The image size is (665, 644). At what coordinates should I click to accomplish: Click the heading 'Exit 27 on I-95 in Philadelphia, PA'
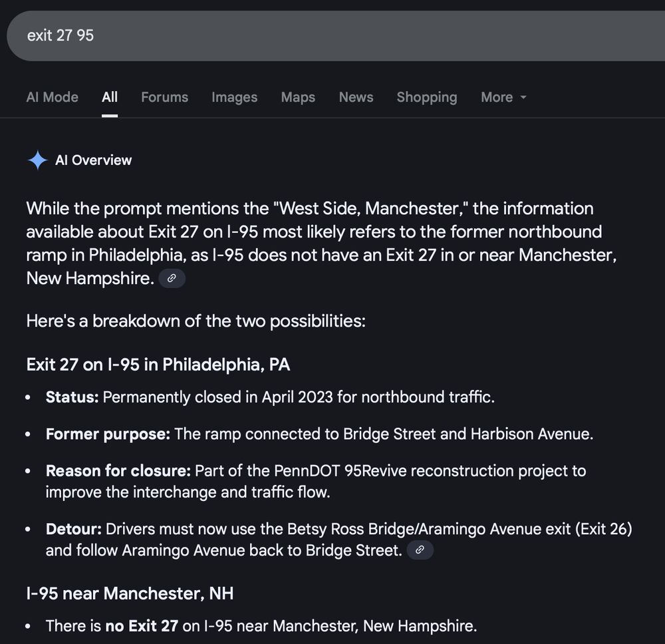(x=158, y=365)
